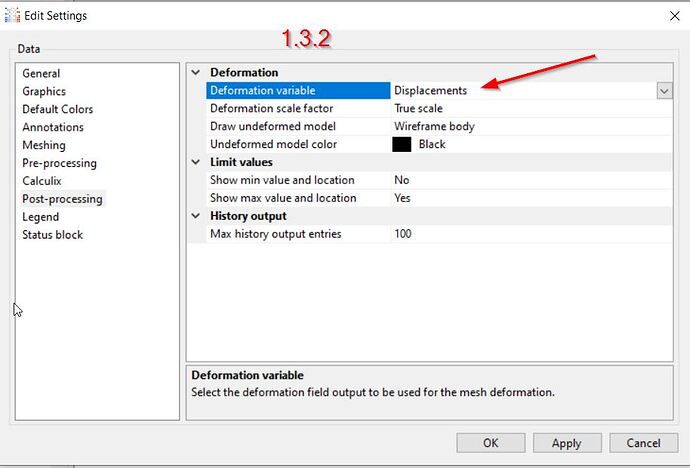This screenshot has height=468, width=690.
Task: Switch to the Pre-processing category
Action: tap(59, 163)
